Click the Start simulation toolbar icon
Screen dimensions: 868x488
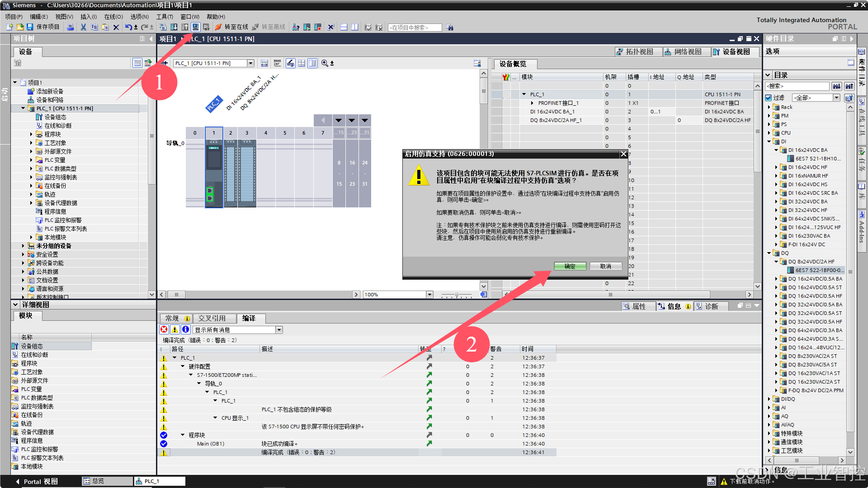click(x=195, y=27)
